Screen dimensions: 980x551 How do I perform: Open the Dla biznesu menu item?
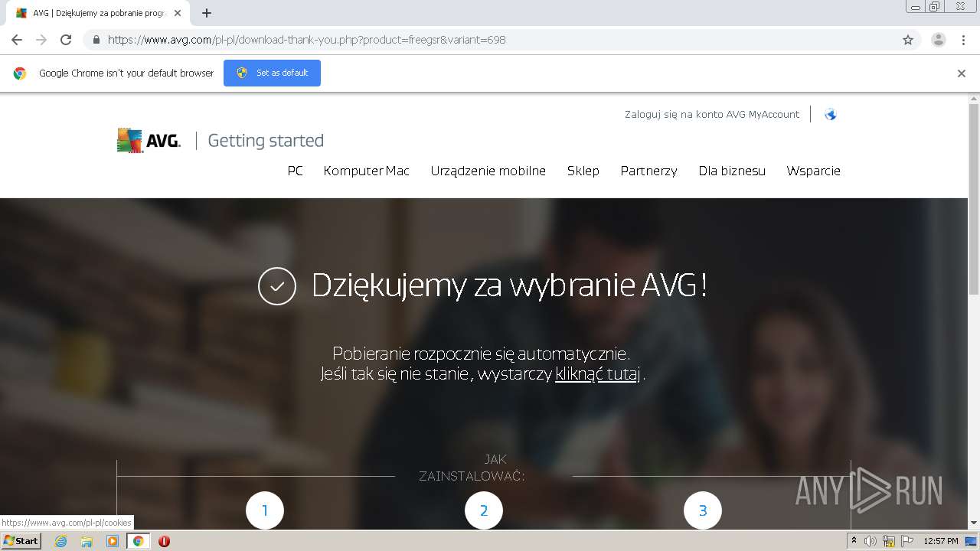(x=732, y=171)
